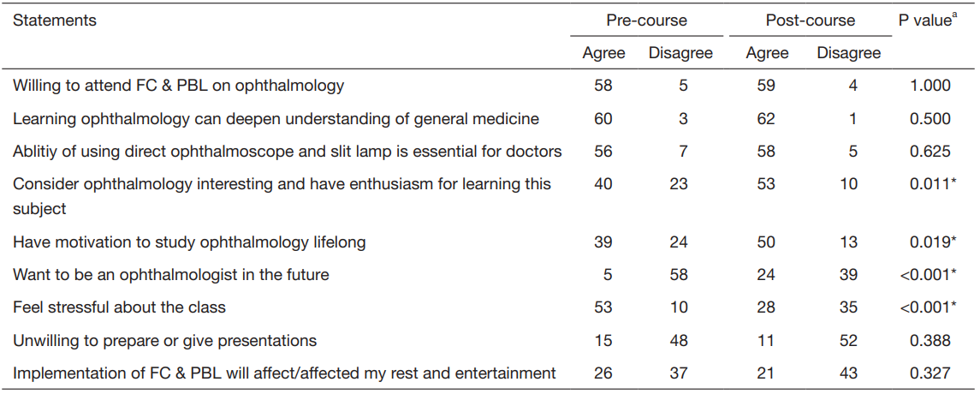Viewport: 980px width, 394px height.
Task: Select the 0.327 P value cell
Action: [930, 373]
